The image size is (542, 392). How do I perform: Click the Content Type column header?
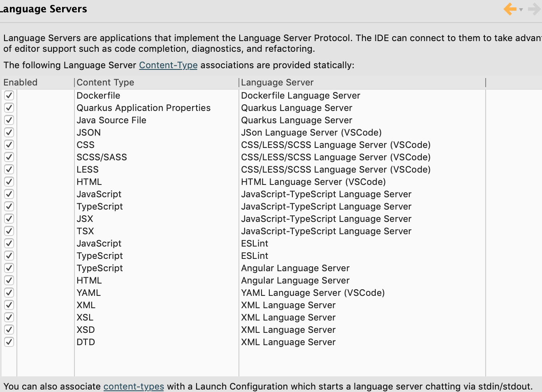[105, 82]
